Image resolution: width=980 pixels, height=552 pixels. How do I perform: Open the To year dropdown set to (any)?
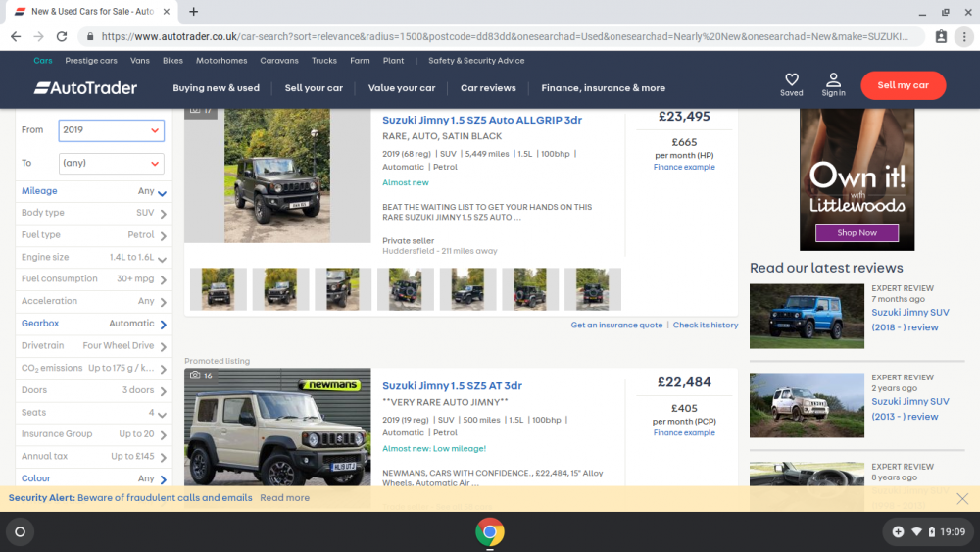click(x=112, y=163)
